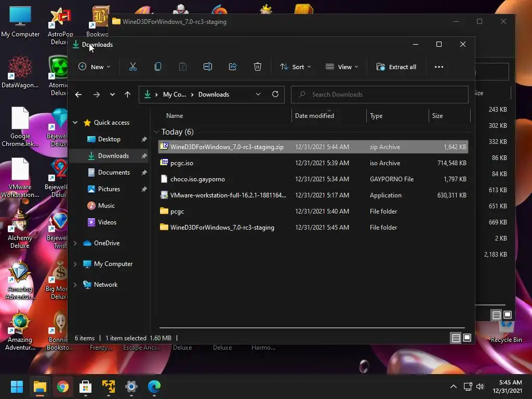Click the yellow branching app on taskbar
532x399 pixels.
click(109, 387)
